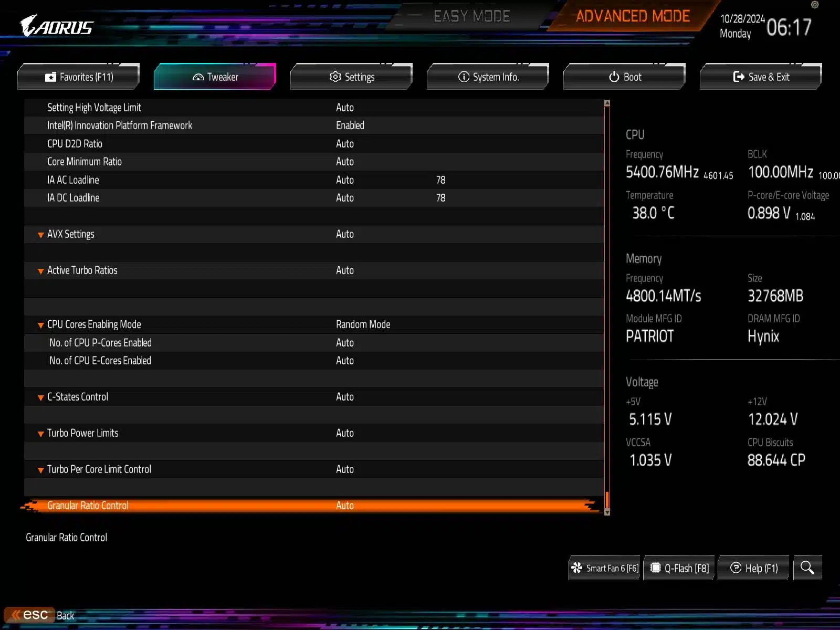The width and height of the screenshot is (840, 630).
Task: Expand Turbo Power Limits arrow
Action: tap(40, 434)
